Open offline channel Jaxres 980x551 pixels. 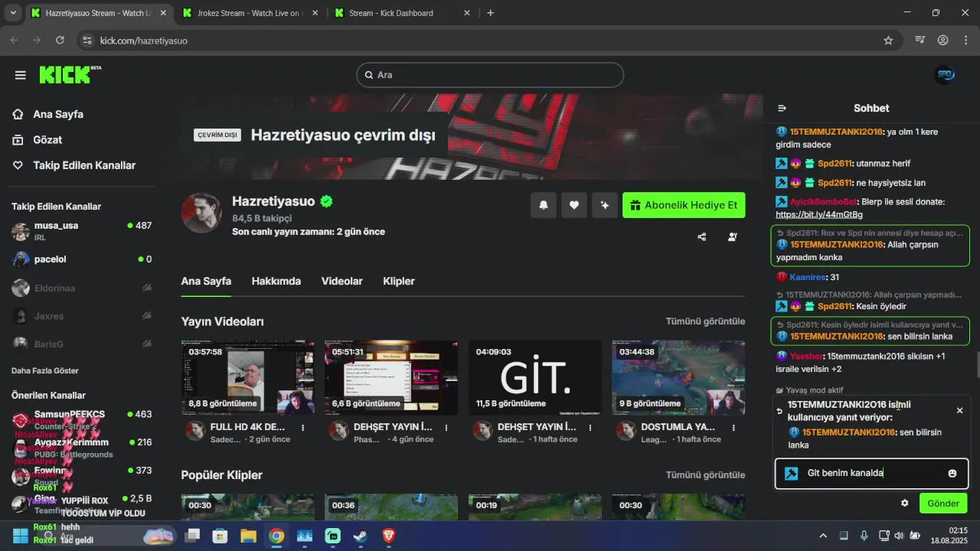coord(82,316)
